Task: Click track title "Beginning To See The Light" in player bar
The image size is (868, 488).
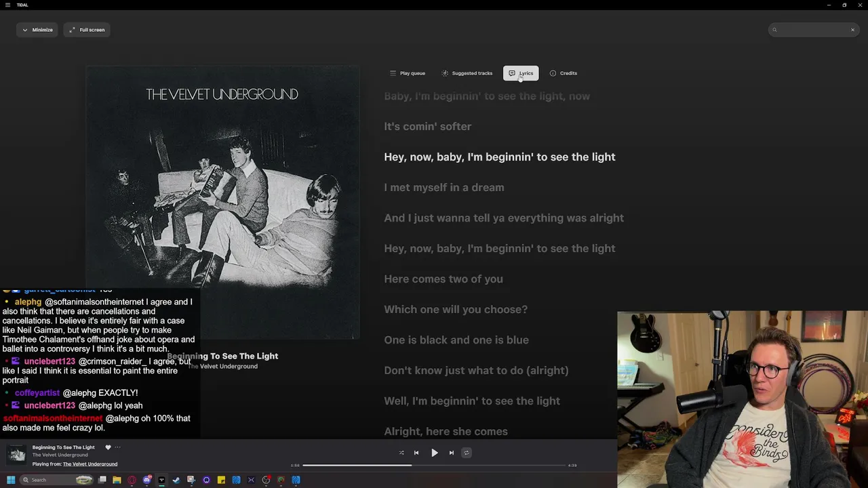Action: point(64,447)
